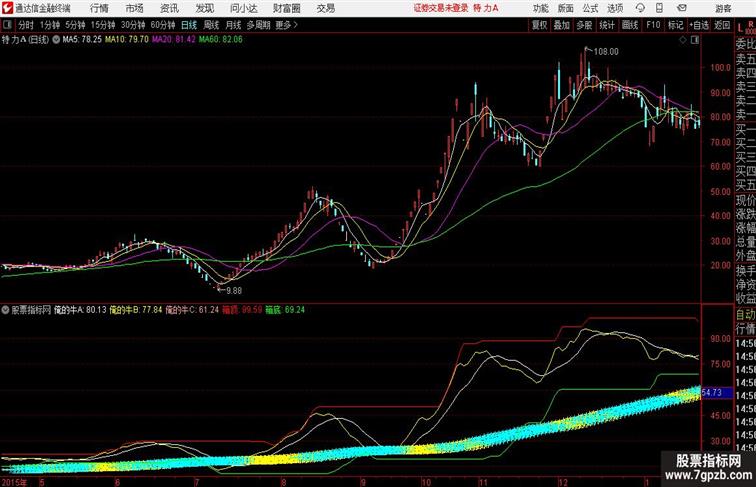The width and height of the screenshot is (756, 487).
Task: Switch to the 分时 period tab
Action: tap(26, 25)
